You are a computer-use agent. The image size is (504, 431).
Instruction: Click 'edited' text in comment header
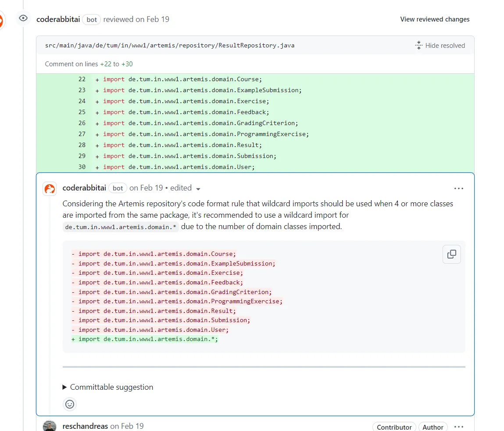(181, 188)
